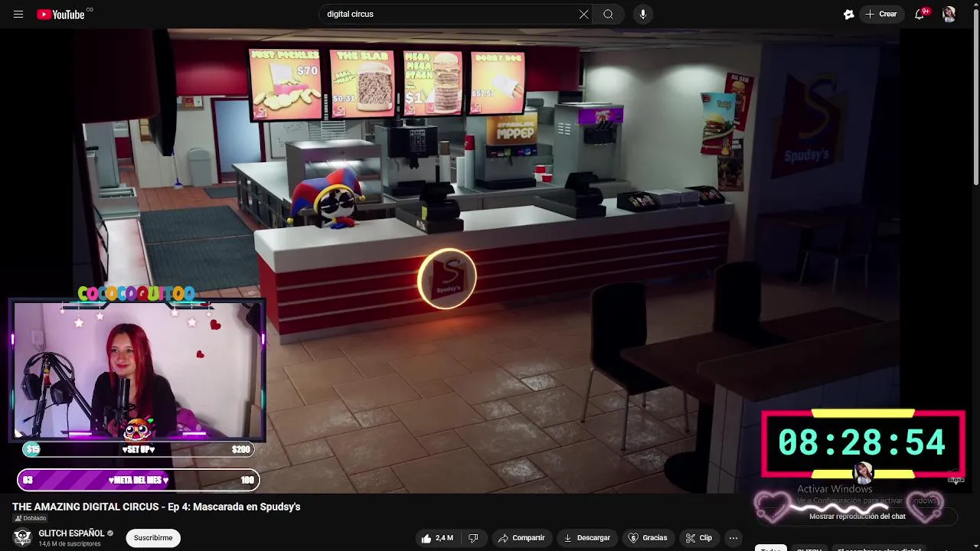Clear the search box text
Screen dimensions: 980x551
click(x=583, y=15)
